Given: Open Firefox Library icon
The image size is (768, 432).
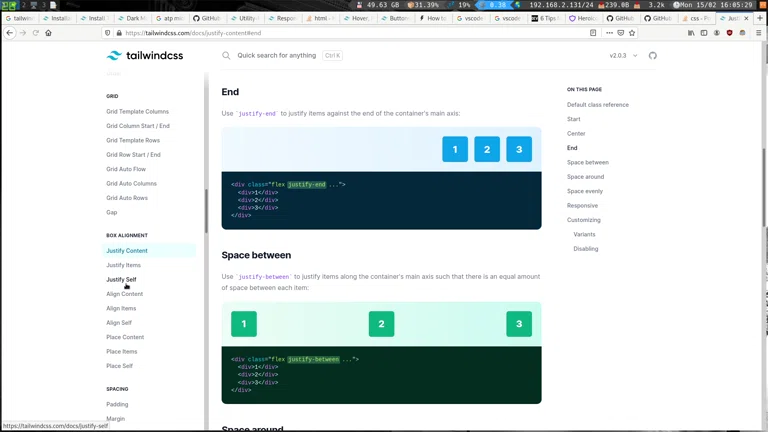Looking at the screenshot, I should coord(691,33).
